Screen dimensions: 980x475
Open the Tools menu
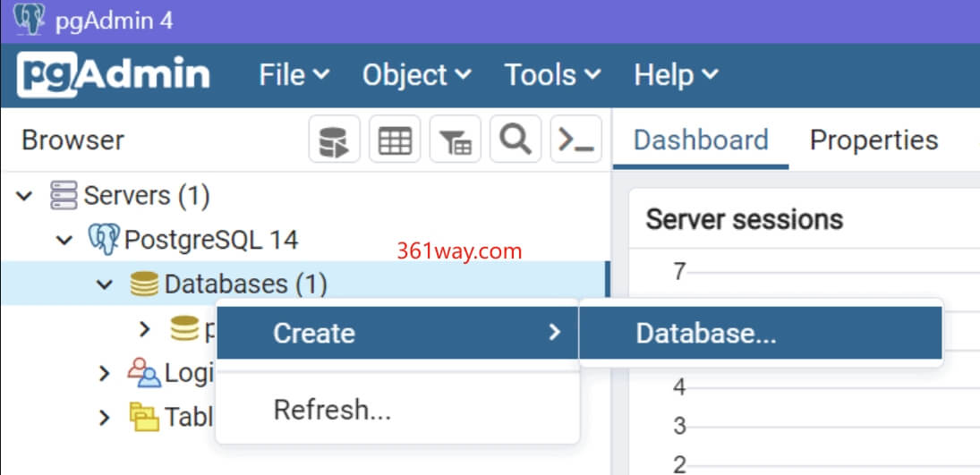coord(552,75)
